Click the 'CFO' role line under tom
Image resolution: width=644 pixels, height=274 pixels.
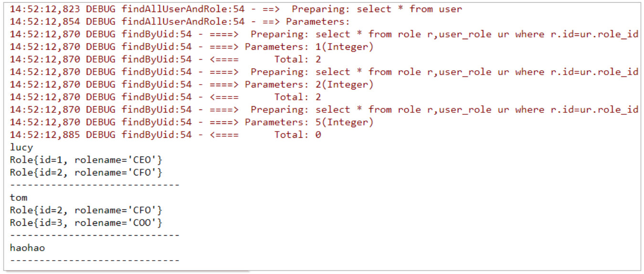click(x=86, y=210)
